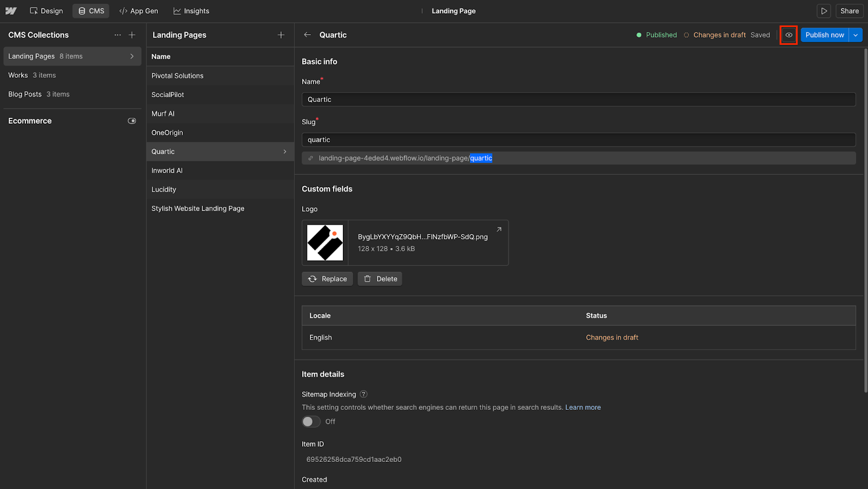Viewport: 868px width, 489px height.
Task: Click the English locale row
Action: 579,338
